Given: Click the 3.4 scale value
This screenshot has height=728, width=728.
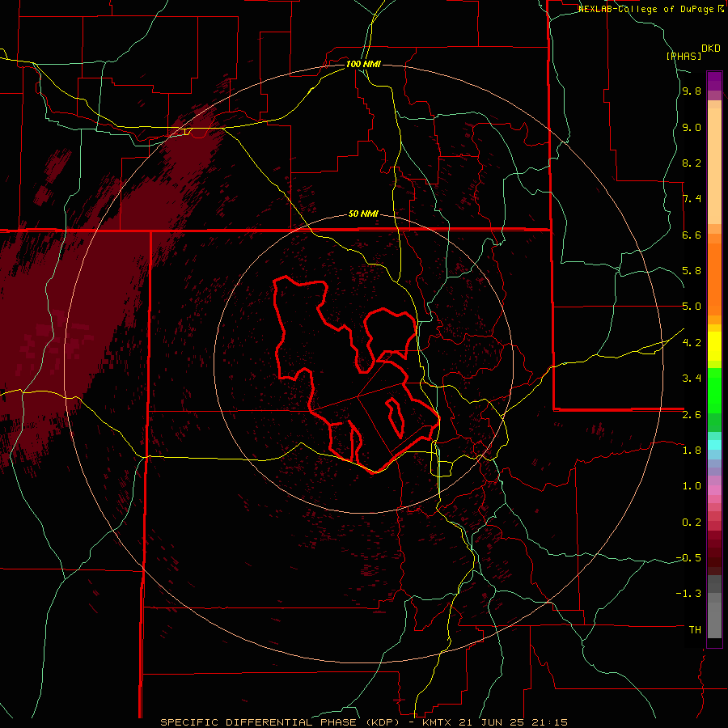Looking at the screenshot, I should [692, 379].
